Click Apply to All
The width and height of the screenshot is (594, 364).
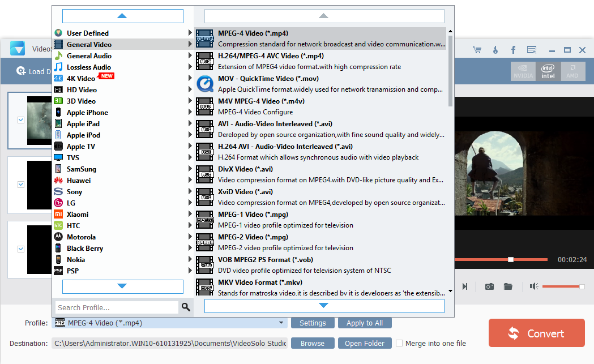[365, 323]
